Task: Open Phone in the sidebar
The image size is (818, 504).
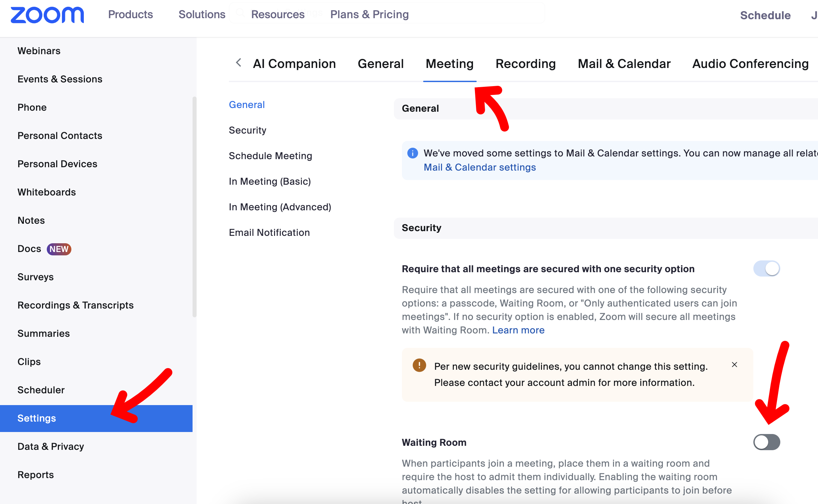Action: pyautogui.click(x=32, y=107)
